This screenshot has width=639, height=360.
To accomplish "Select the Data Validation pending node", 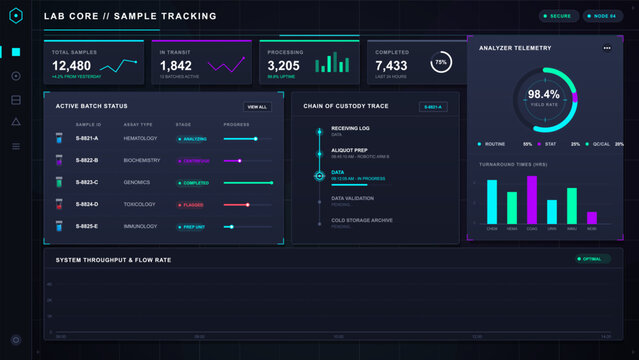I will click(320, 202).
